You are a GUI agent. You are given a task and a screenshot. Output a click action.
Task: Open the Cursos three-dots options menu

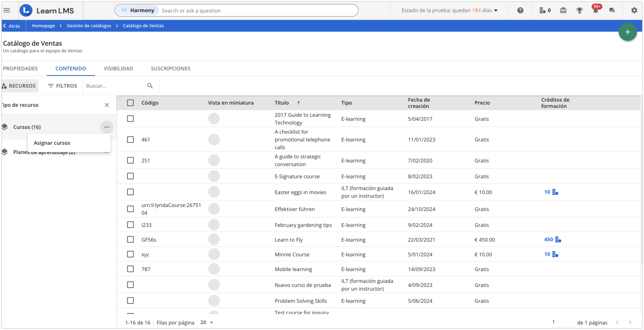point(107,127)
